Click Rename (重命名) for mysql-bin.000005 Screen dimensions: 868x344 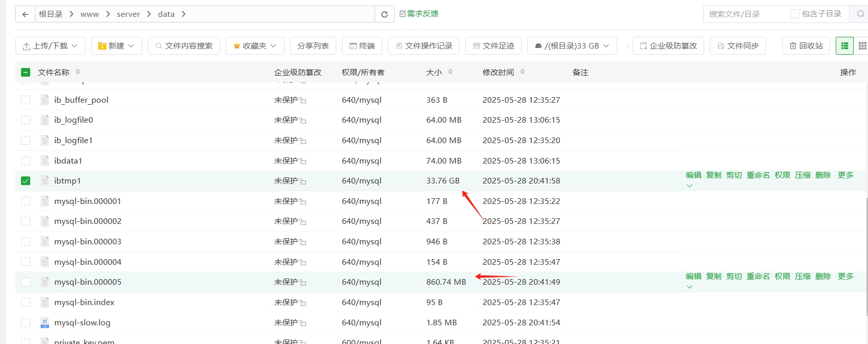[758, 277]
